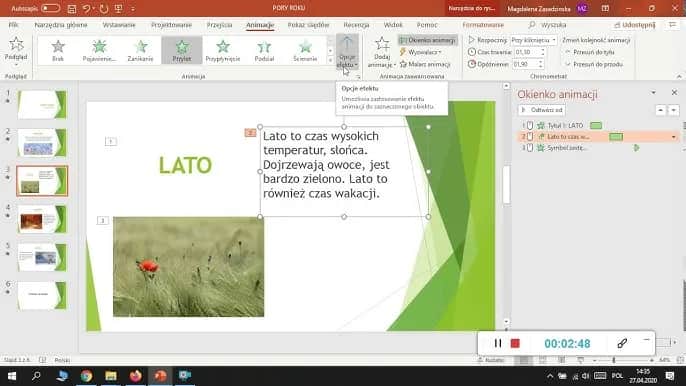Toggle the Autozapis switch
This screenshot has height=386, width=686.
point(50,8)
